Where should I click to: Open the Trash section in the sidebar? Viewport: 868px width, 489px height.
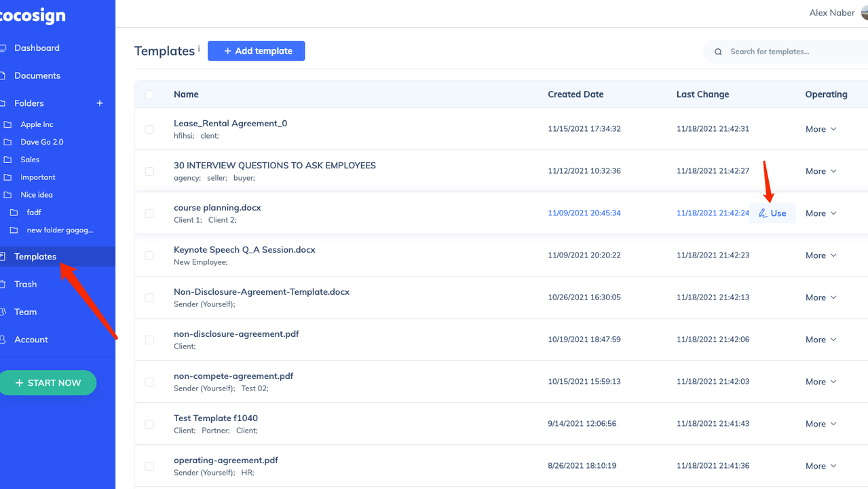tap(26, 285)
